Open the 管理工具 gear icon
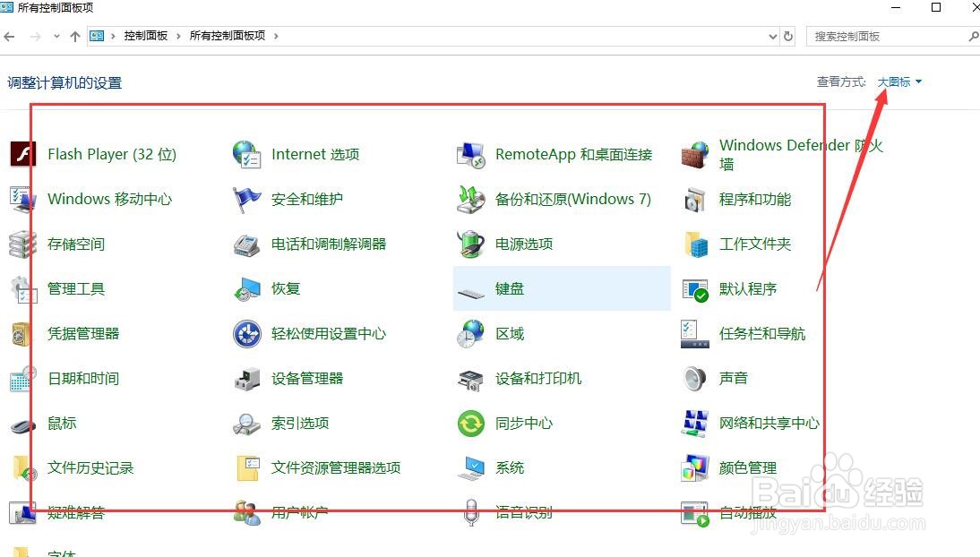This screenshot has width=980, height=557. coord(23,289)
